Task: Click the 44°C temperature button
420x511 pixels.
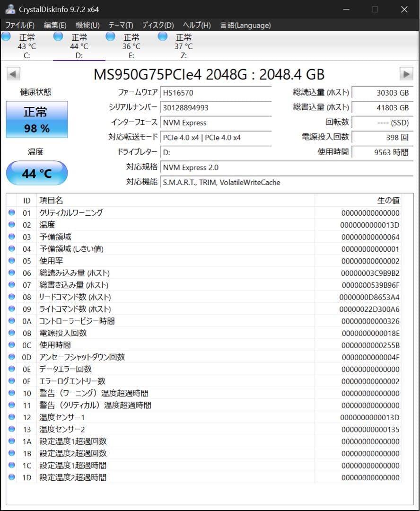Action: (x=36, y=173)
